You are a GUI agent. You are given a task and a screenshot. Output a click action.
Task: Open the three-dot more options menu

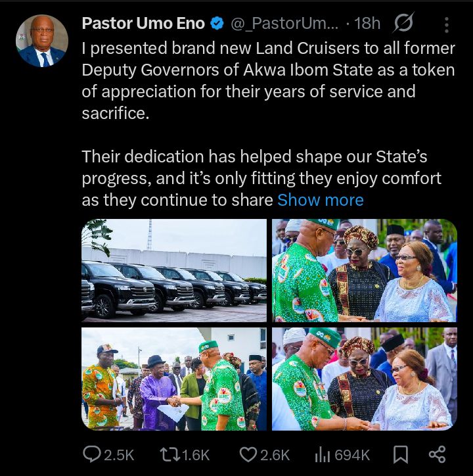point(447,24)
